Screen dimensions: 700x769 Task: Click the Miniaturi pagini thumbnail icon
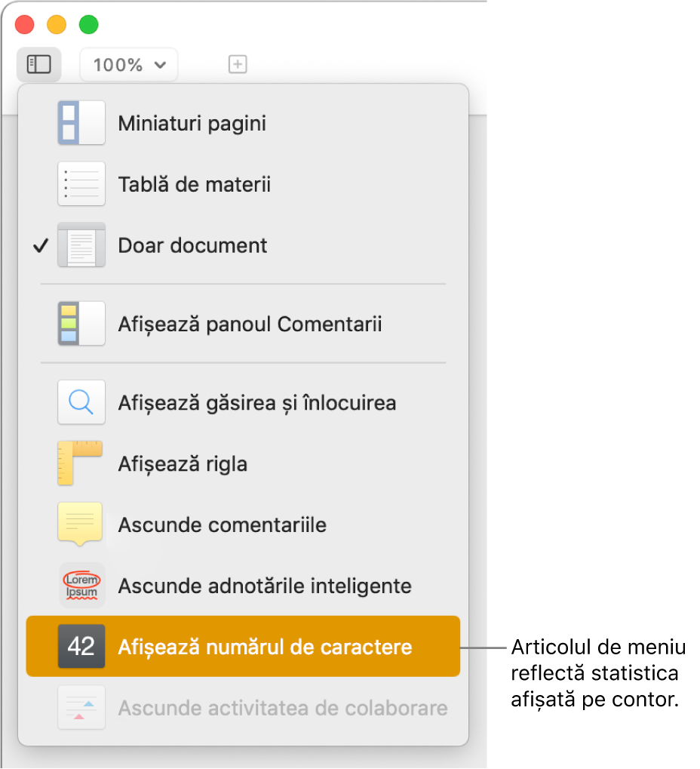click(81, 122)
